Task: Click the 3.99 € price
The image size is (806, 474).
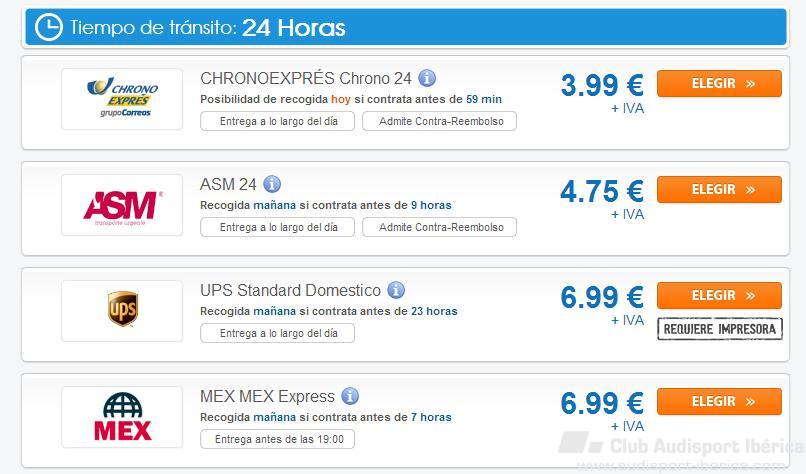Action: 602,85
